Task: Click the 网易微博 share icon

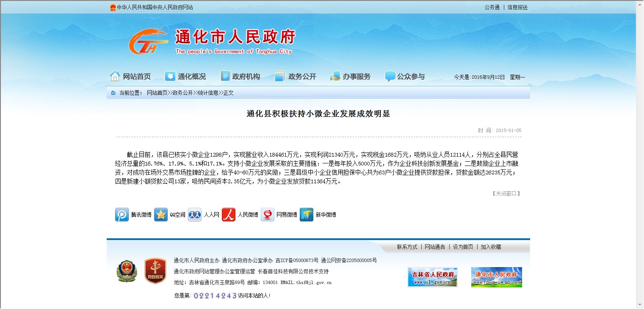Action: coord(268,215)
